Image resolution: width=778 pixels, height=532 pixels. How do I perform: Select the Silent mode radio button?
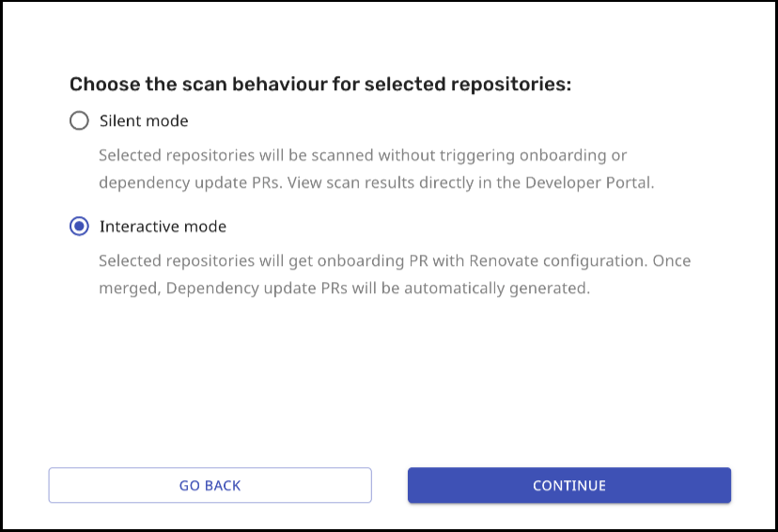80,120
